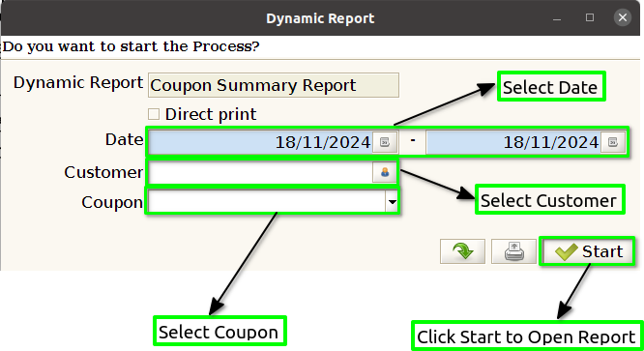Click the Dynamic Report field label
644x351 pixels.
(x=78, y=82)
